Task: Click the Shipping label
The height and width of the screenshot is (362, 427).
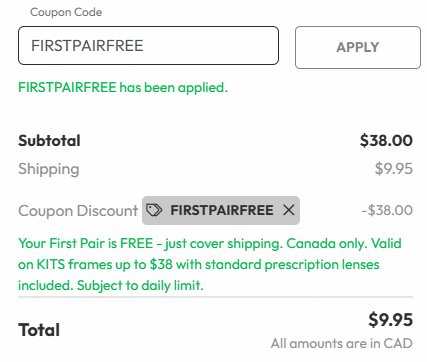Action: pos(49,169)
